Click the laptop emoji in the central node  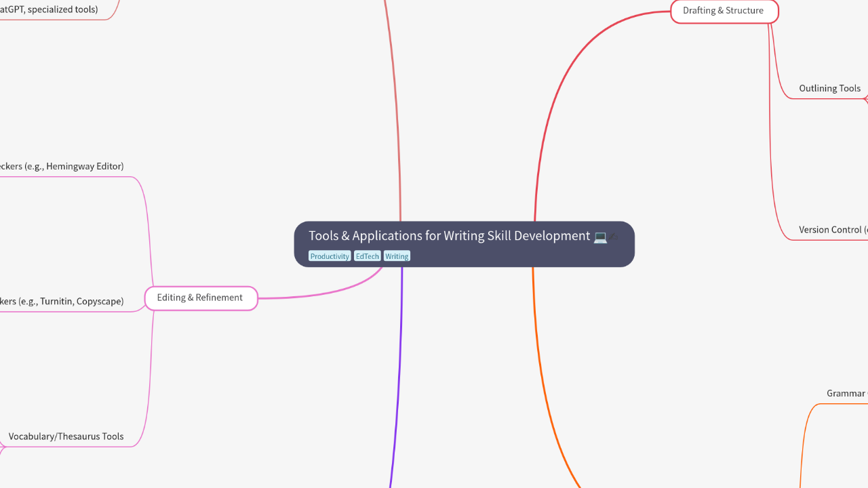click(599, 237)
